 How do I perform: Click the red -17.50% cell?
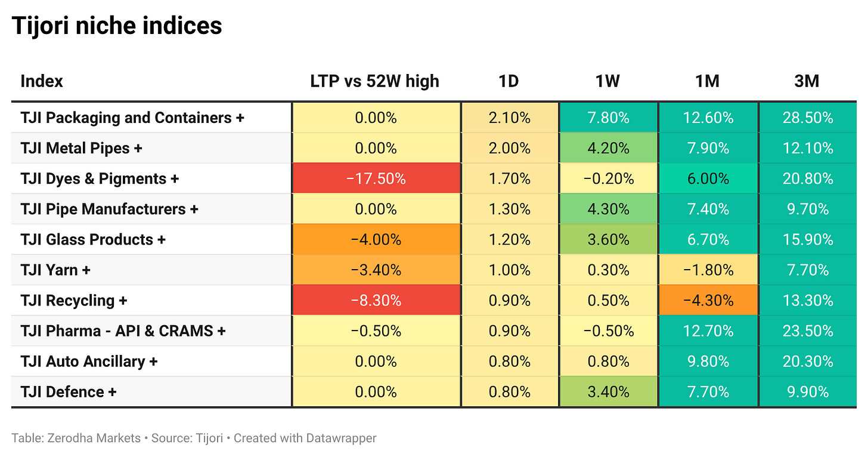(x=376, y=178)
